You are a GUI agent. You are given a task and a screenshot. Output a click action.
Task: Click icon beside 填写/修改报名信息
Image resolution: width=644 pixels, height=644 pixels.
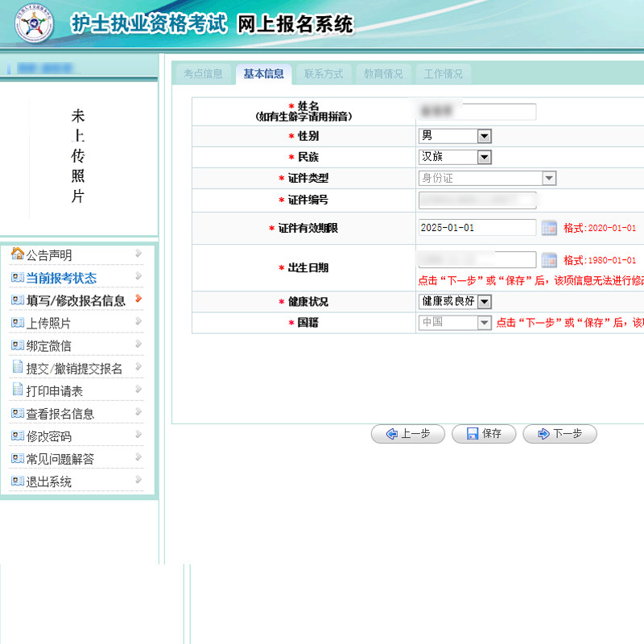tap(17, 300)
